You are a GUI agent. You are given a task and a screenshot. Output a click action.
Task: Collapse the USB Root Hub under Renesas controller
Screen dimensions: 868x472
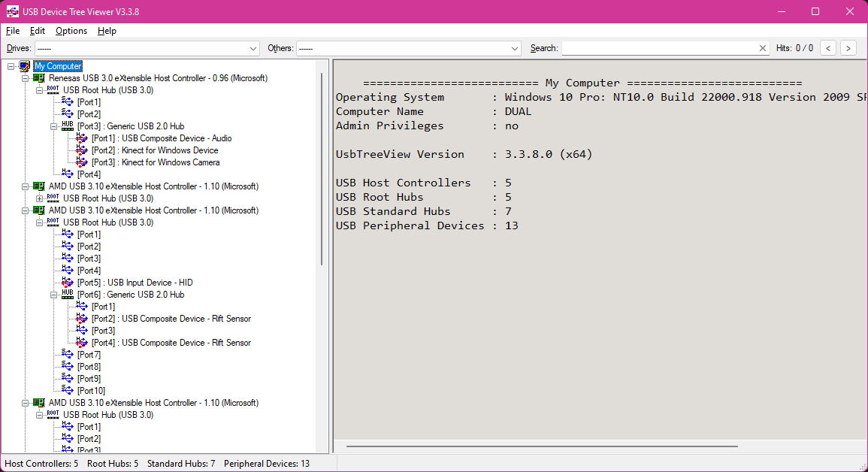pyautogui.click(x=39, y=90)
